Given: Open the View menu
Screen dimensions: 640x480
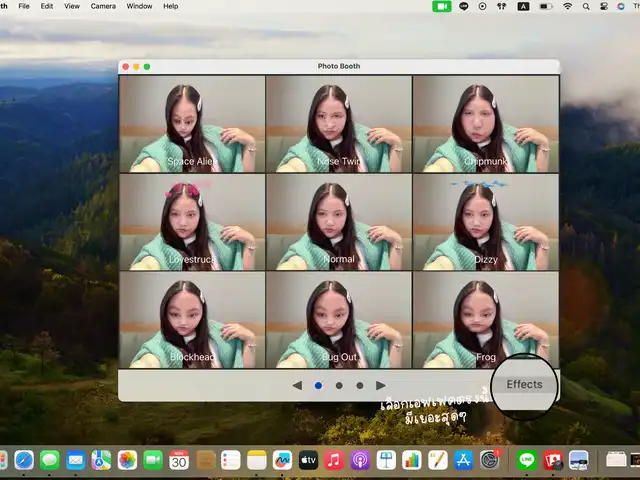Looking at the screenshot, I should [x=72, y=6].
